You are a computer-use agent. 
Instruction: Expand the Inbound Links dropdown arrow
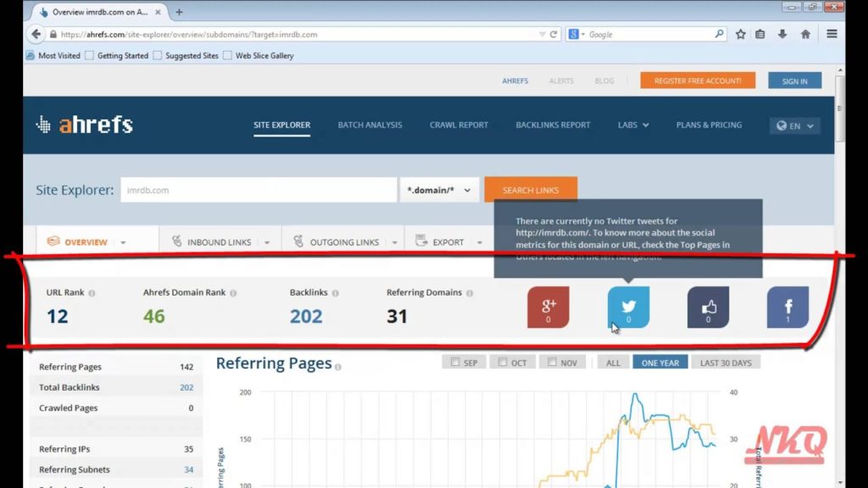click(267, 242)
